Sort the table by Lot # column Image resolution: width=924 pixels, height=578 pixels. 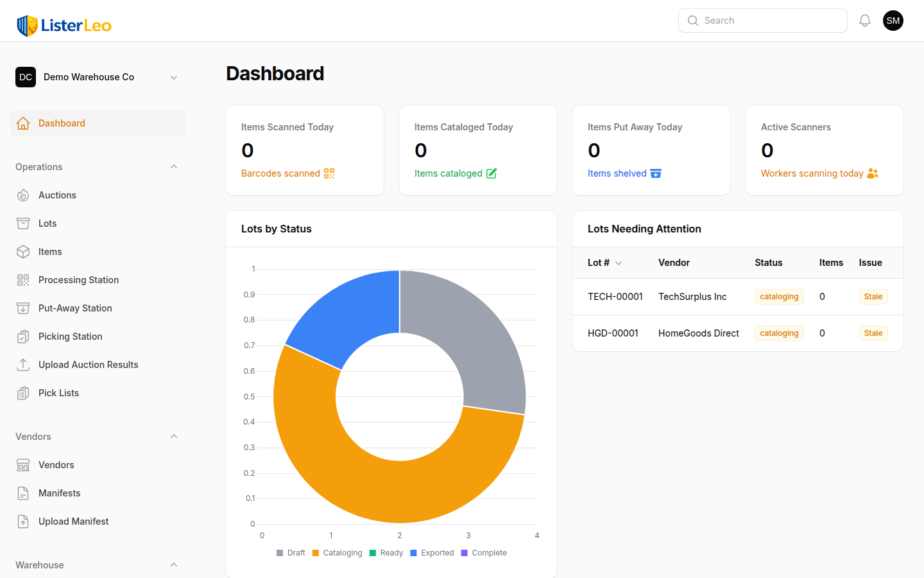604,263
